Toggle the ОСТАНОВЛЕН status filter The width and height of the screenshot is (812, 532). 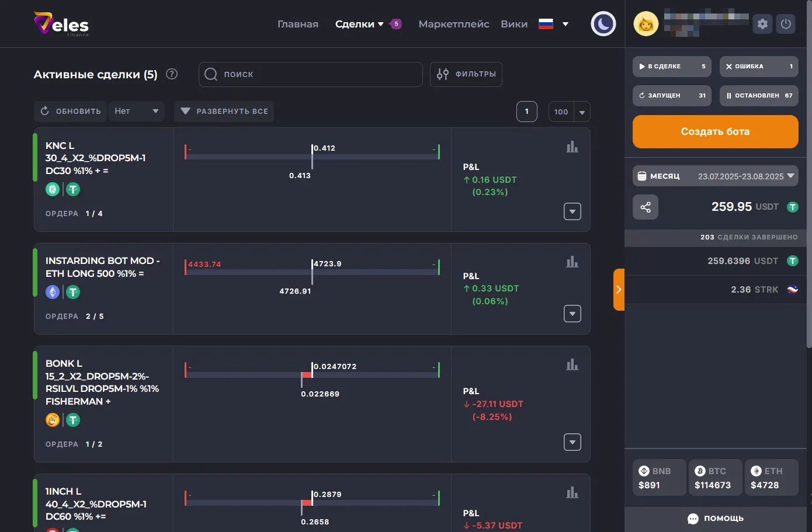click(758, 96)
